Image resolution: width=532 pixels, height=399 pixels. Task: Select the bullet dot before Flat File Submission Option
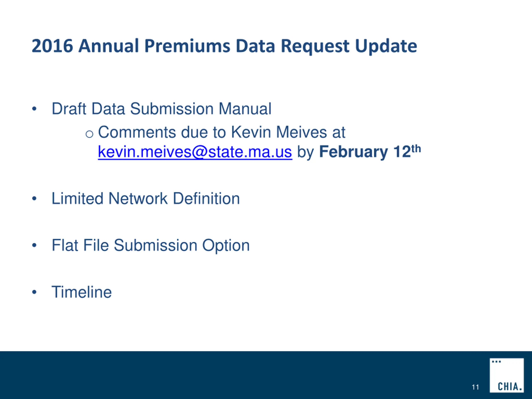click(x=34, y=245)
